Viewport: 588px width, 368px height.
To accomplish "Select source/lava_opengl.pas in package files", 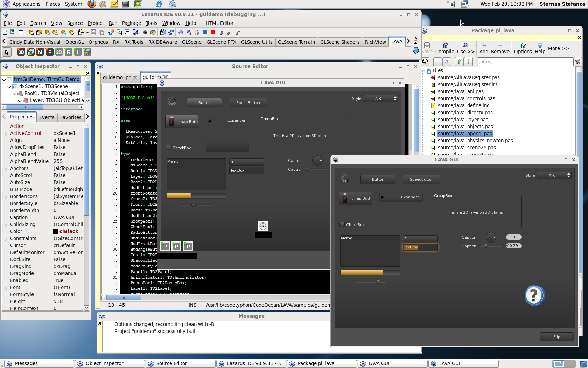I will 465,134.
